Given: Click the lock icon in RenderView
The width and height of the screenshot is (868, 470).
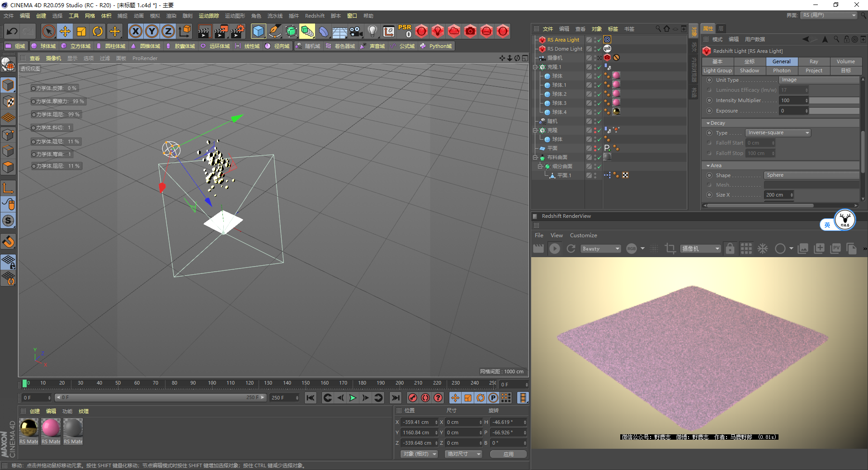Looking at the screenshot, I should coord(730,249).
